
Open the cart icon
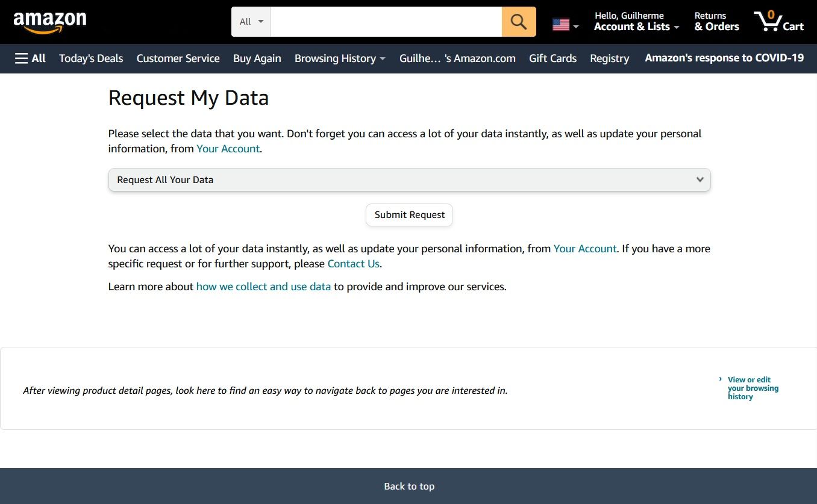tap(778, 22)
